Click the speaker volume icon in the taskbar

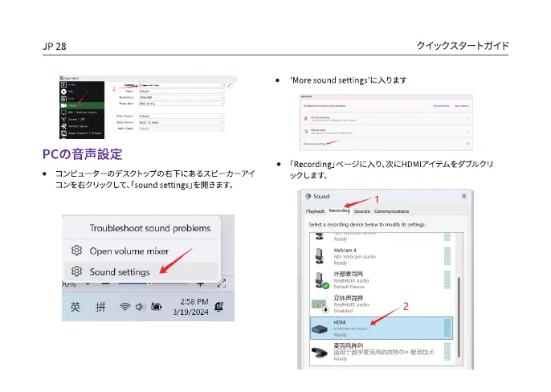pyautogui.click(x=139, y=306)
